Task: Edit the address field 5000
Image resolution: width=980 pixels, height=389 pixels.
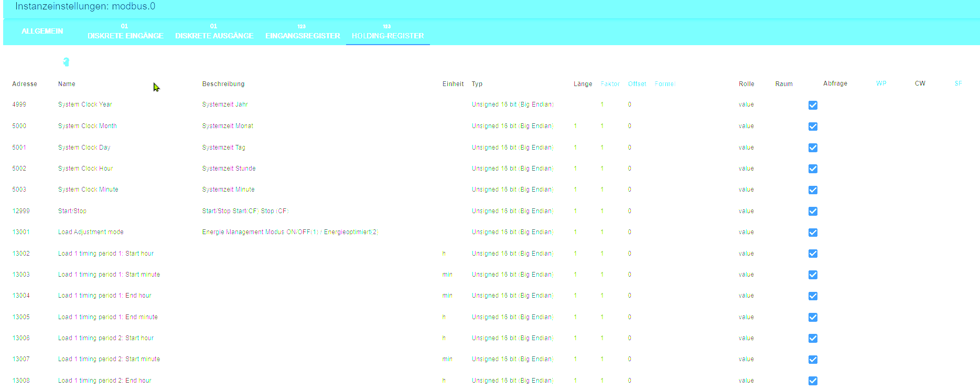Action: (x=19, y=126)
